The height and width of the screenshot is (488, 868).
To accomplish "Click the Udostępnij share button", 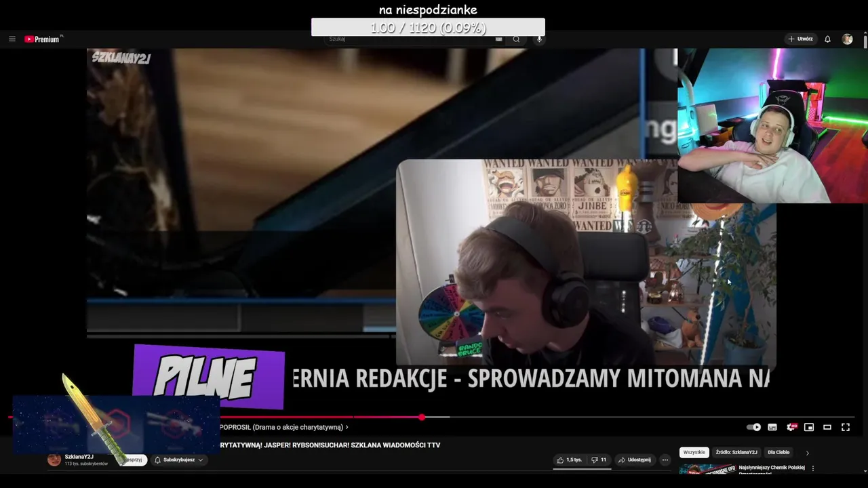I will [635, 460].
